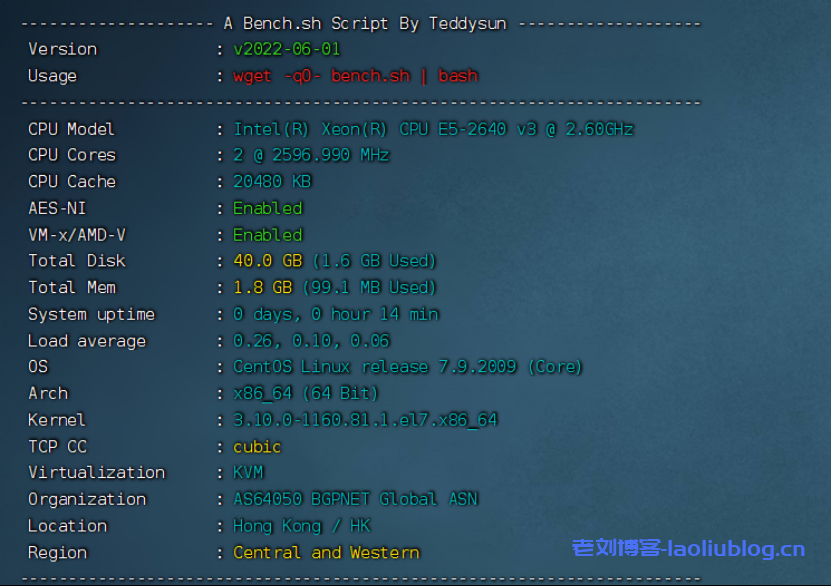Click the Virtualization value KVM
Screen dimensions: 831x586
(248, 473)
